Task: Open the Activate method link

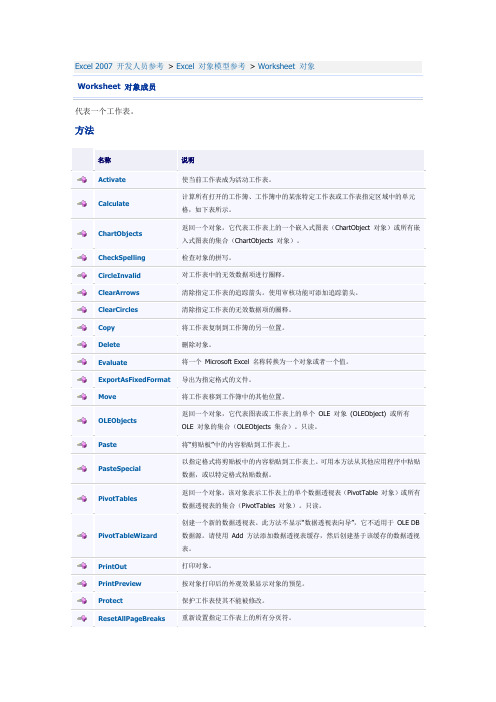Action: (x=112, y=180)
